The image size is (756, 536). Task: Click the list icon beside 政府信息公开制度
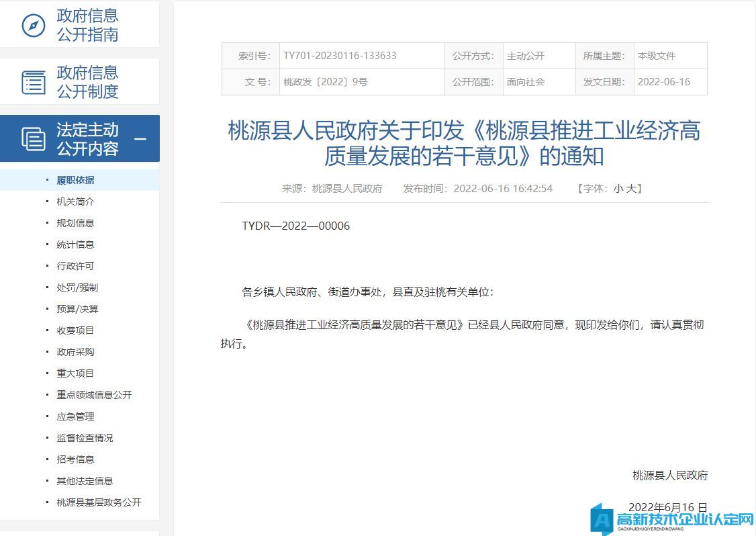(34, 82)
